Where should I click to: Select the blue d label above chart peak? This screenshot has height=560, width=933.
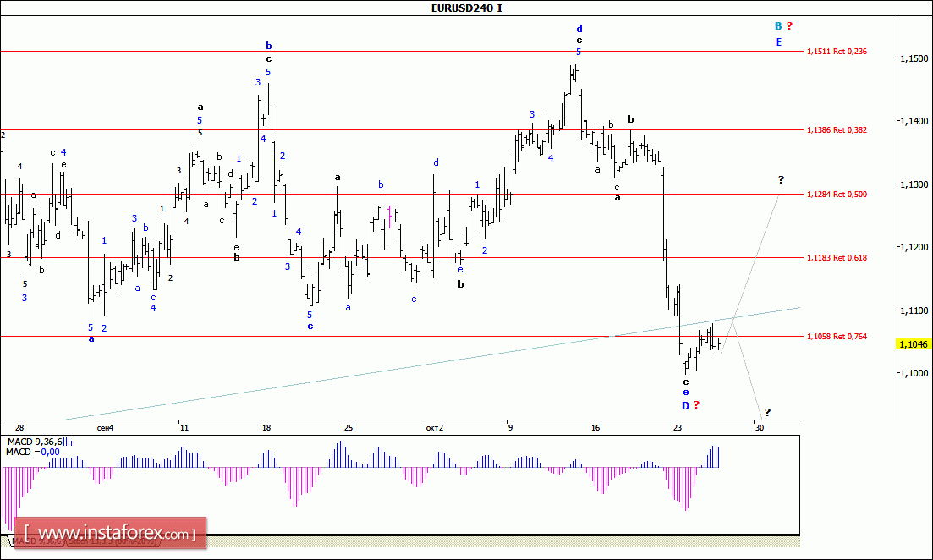[x=579, y=29]
